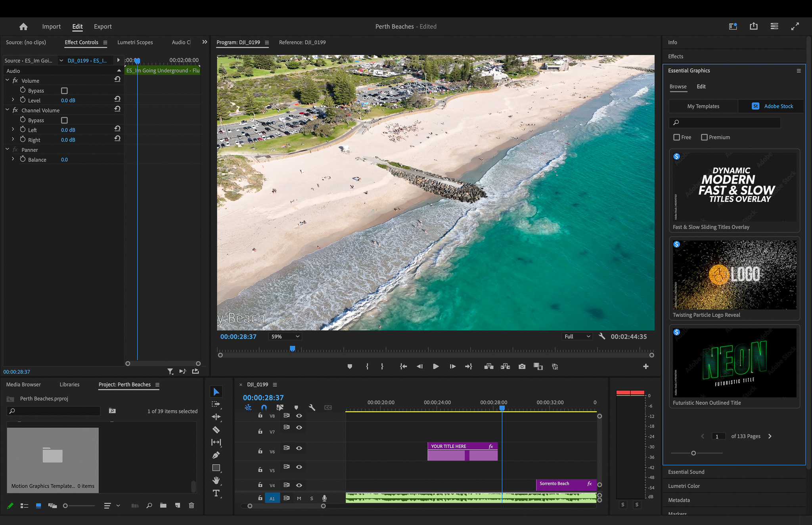Viewport: 812px width, 525px height.
Task: Select the Rectangle tool
Action: [216, 468]
